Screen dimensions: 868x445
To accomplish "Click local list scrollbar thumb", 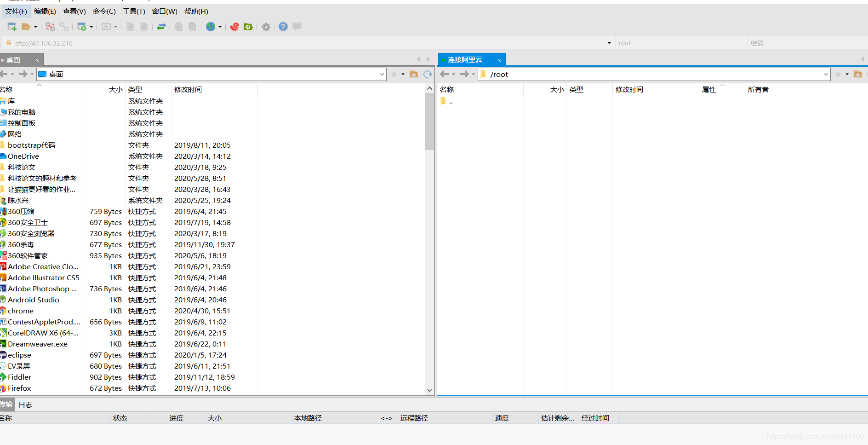I will click(429, 121).
